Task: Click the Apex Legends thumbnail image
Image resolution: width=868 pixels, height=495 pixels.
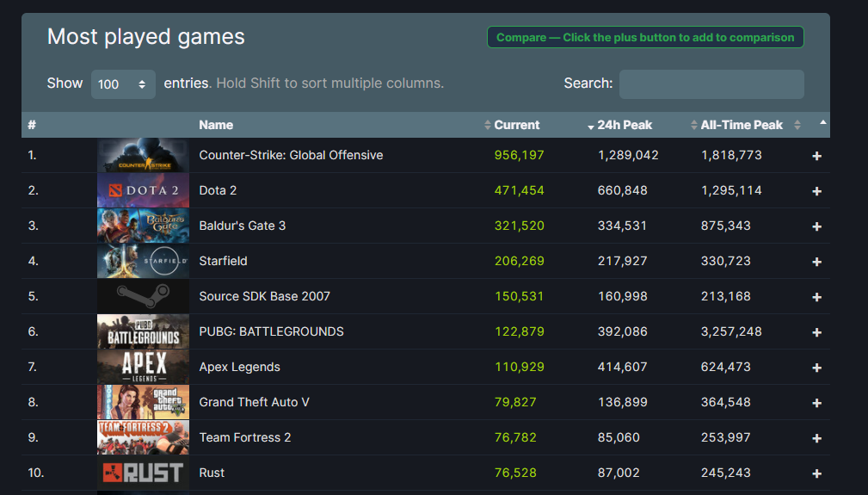Action: tap(143, 367)
